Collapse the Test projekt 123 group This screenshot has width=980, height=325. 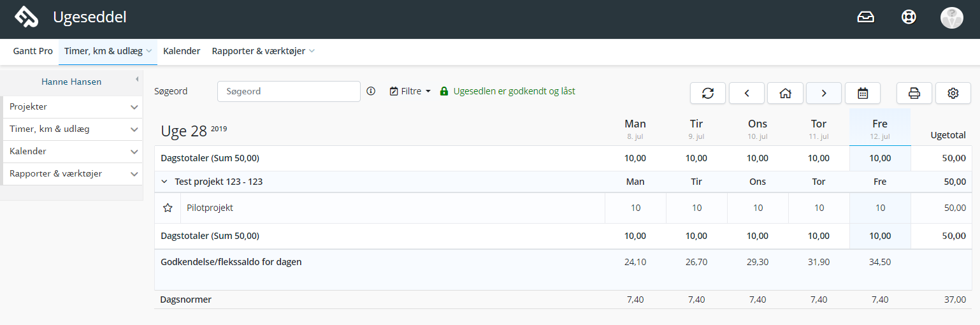[164, 182]
